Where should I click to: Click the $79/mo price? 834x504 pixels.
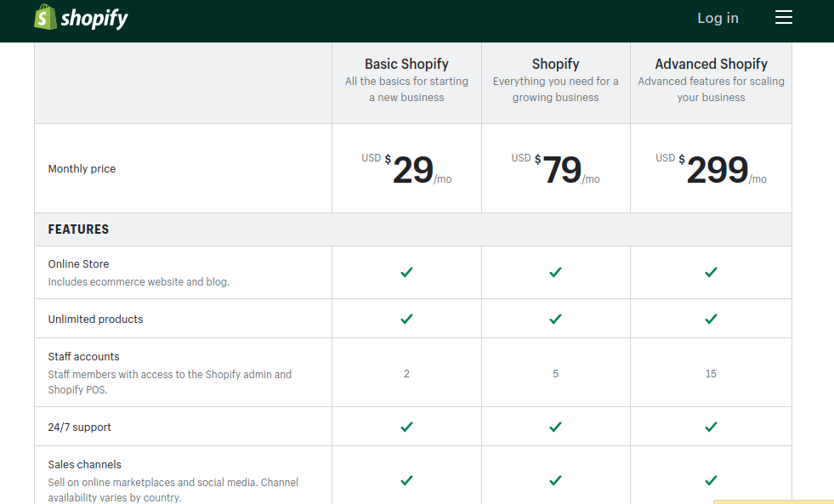[555, 170]
